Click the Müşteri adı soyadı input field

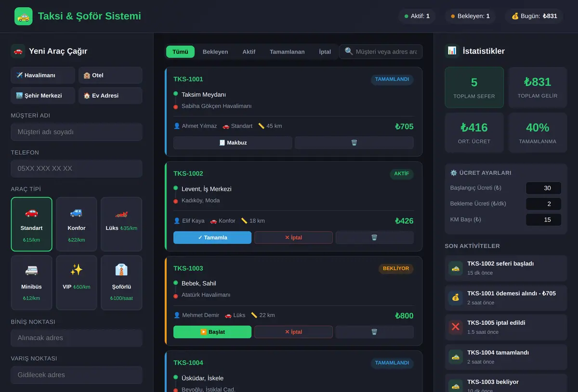tap(77, 132)
